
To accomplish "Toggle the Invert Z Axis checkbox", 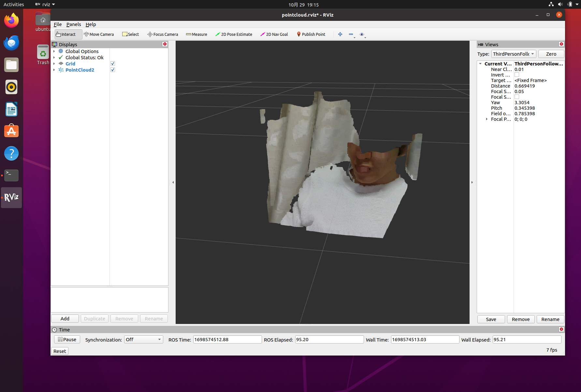I will pyautogui.click(x=517, y=75).
